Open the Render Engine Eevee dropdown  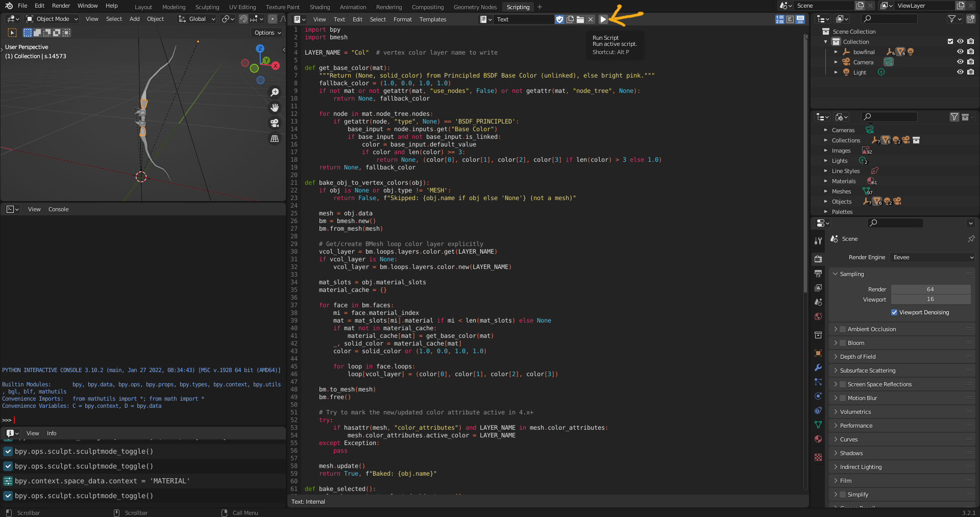coord(933,257)
